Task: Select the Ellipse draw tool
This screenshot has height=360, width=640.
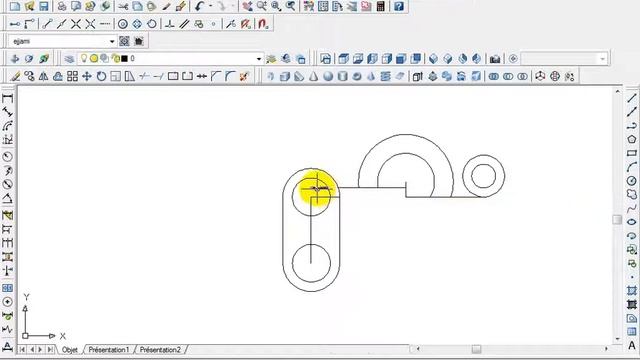Action: 632,222
